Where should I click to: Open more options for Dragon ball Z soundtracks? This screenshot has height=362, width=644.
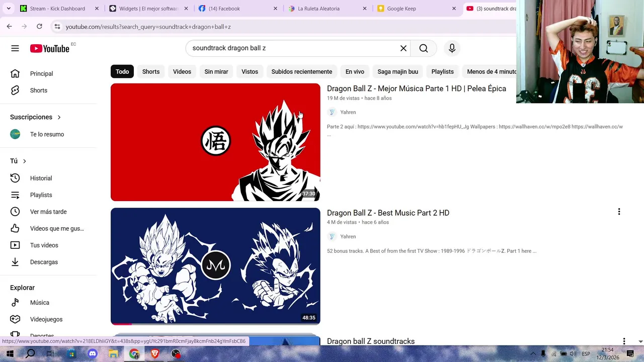(624, 341)
